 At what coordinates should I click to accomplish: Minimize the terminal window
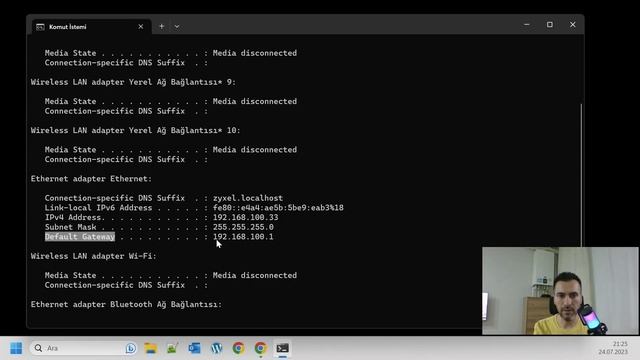[527, 24]
